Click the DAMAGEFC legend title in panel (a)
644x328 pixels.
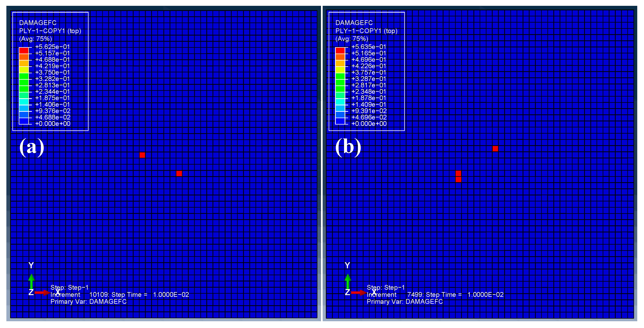[38, 23]
